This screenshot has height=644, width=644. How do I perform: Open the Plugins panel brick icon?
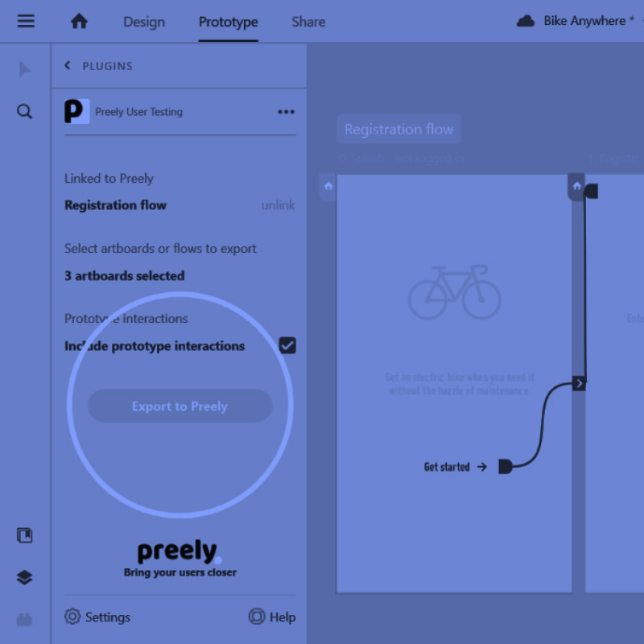tap(25, 619)
